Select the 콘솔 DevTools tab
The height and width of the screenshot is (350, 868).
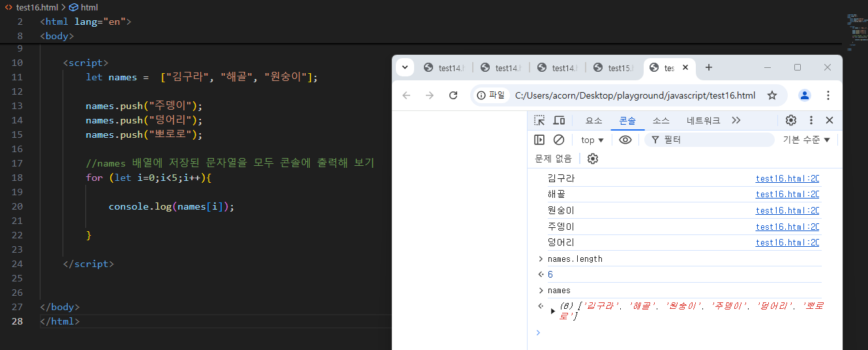click(627, 121)
